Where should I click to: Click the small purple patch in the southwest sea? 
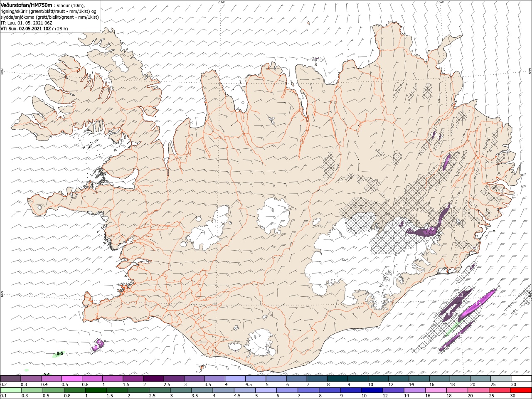[x=97, y=345]
